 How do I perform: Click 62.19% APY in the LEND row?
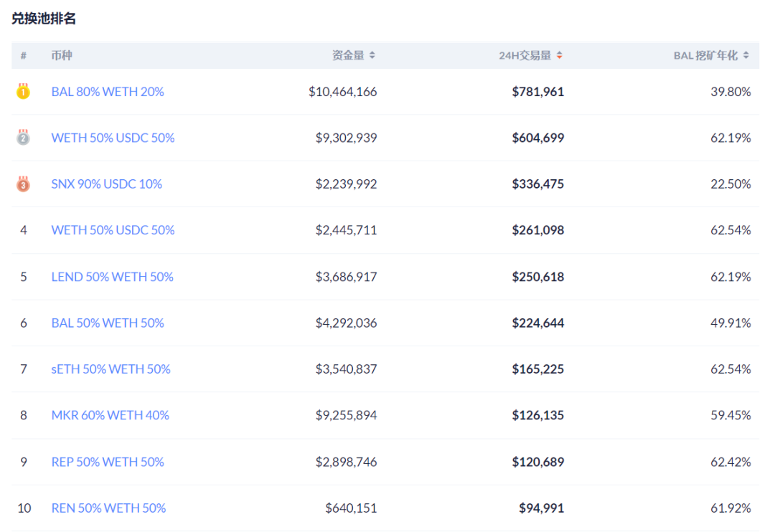point(731,277)
